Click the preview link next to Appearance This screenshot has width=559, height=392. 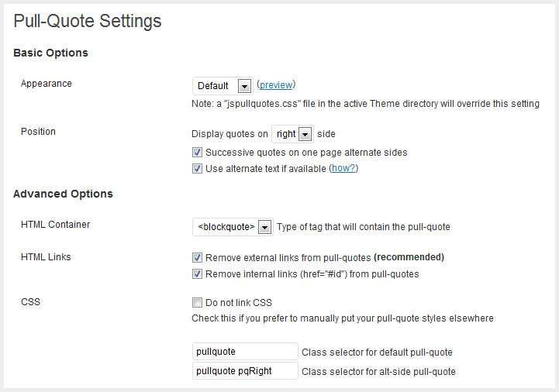[276, 85]
